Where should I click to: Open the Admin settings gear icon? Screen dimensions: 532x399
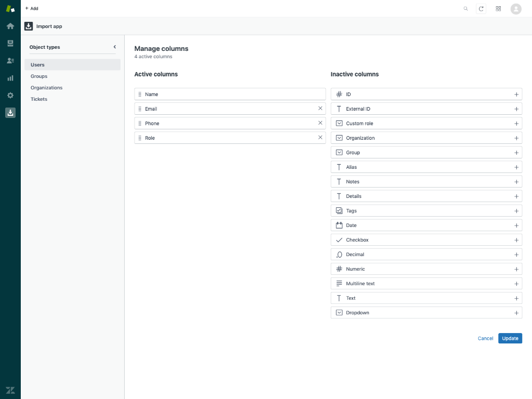tap(10, 95)
